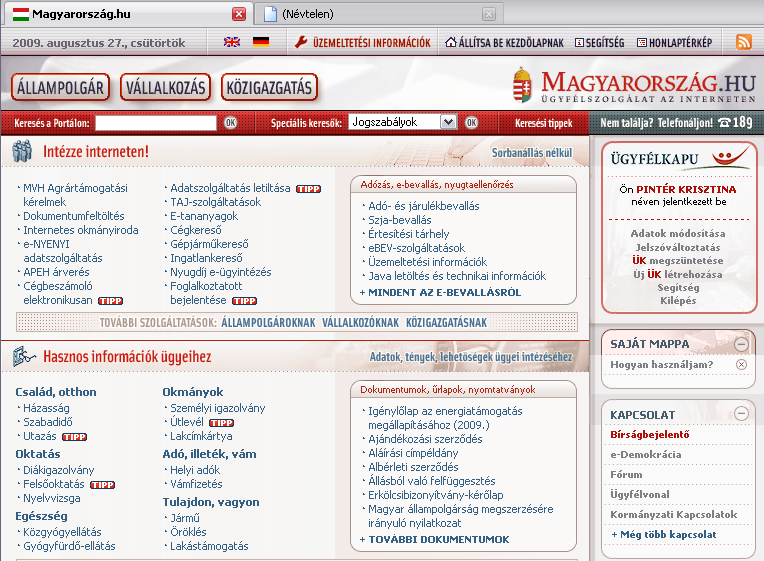Click the icon beside Hasznos információk ügyeihez

click(x=23, y=357)
